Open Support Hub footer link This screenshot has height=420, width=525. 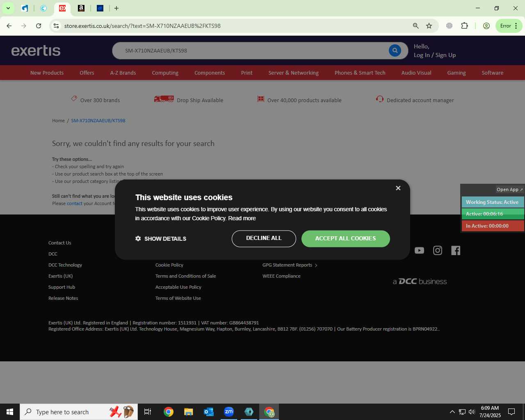pos(62,287)
